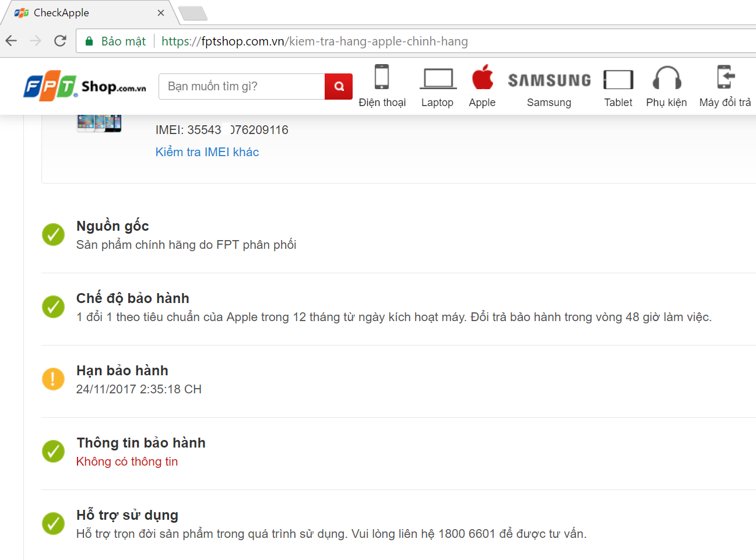Image resolution: width=756 pixels, height=560 pixels.
Task: Click the Samsung menu label
Action: tap(549, 103)
